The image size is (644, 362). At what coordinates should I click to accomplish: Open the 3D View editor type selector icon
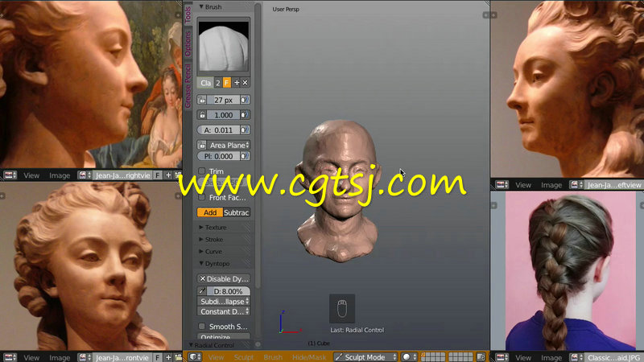pyautogui.click(x=195, y=357)
